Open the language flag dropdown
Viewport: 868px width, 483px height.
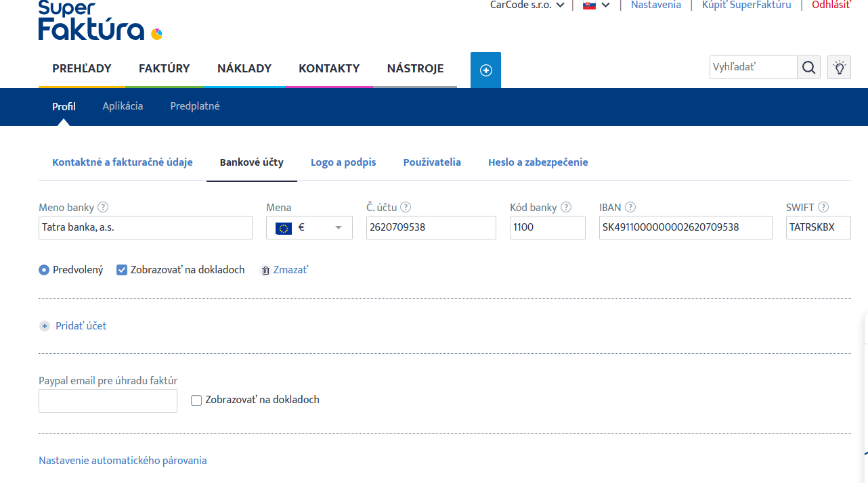coord(596,5)
